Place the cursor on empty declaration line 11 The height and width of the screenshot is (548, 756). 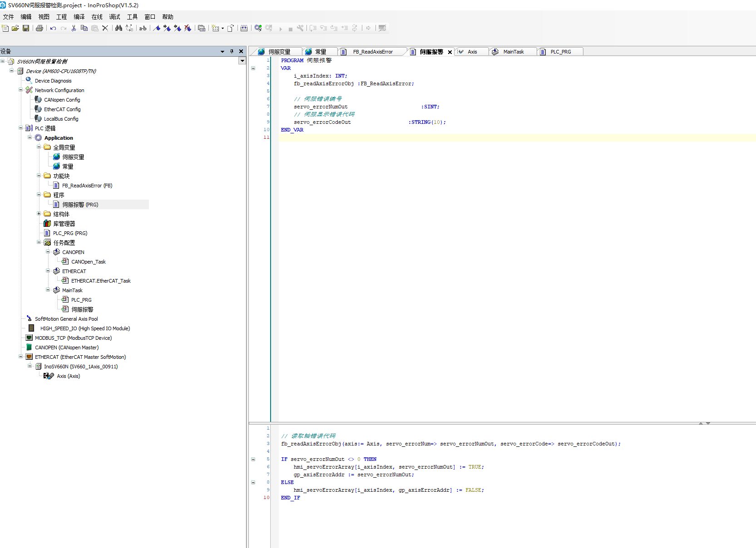[x=517, y=137]
